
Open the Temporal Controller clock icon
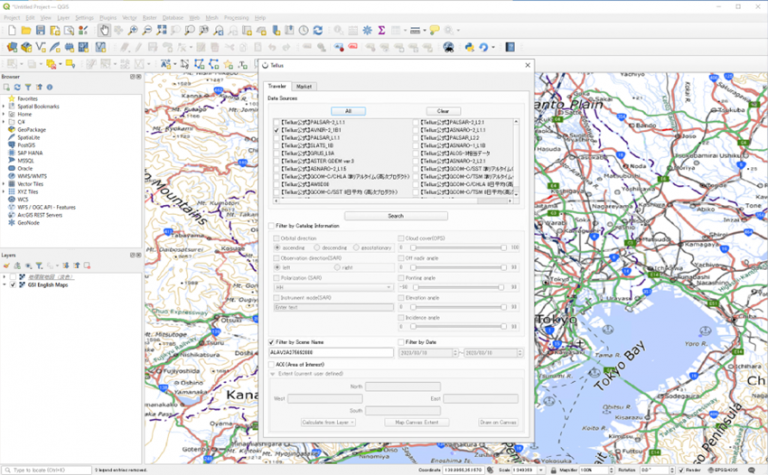point(304,30)
